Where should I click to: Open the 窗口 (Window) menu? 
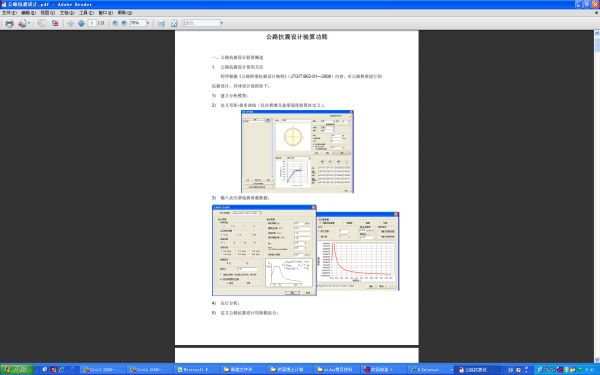tap(105, 13)
